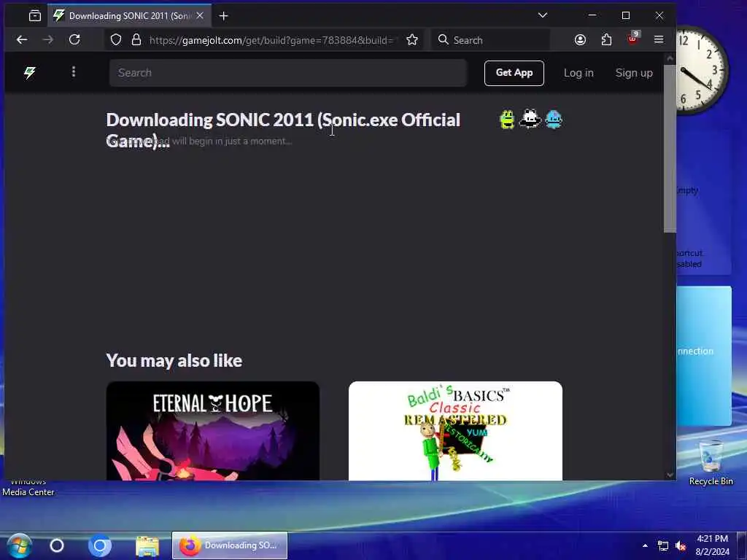This screenshot has width=747, height=560.
Task: Open File Explorer from taskbar
Action: pyautogui.click(x=147, y=546)
